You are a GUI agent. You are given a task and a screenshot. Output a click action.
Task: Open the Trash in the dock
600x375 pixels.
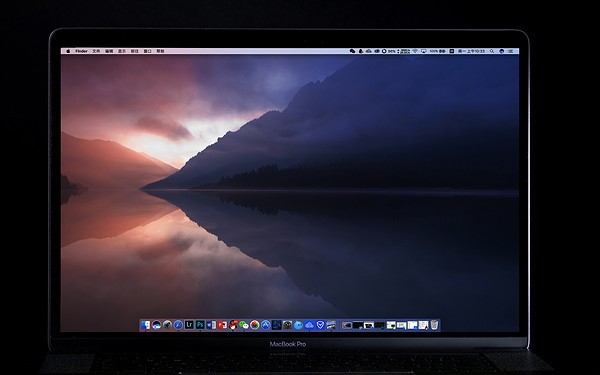click(x=434, y=325)
